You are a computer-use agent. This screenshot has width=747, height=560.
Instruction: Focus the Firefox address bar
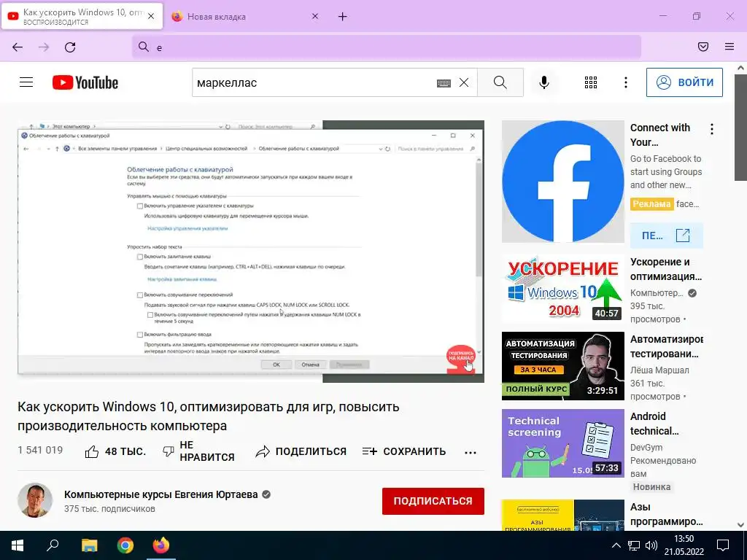(387, 47)
